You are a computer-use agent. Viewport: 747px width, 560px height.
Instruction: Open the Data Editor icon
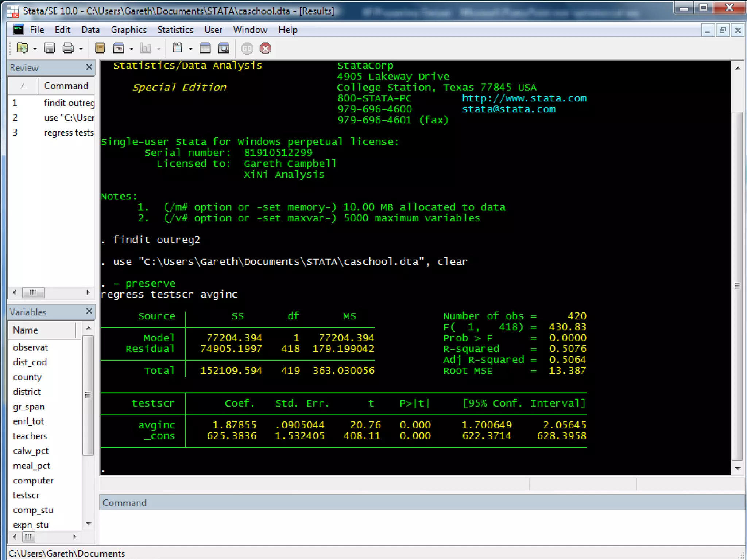(x=205, y=48)
